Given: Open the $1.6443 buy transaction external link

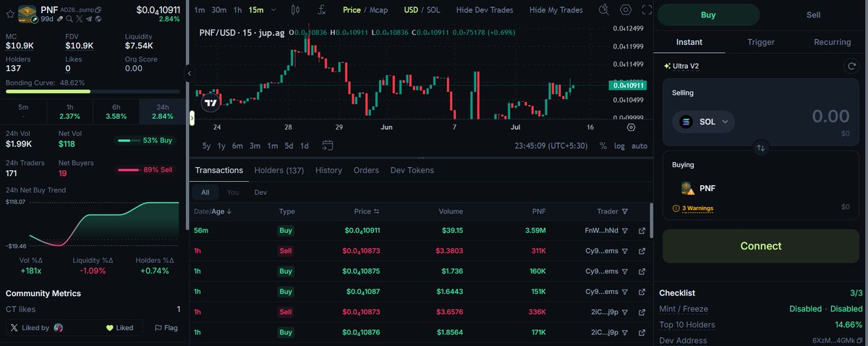Looking at the screenshot, I should [x=642, y=292].
